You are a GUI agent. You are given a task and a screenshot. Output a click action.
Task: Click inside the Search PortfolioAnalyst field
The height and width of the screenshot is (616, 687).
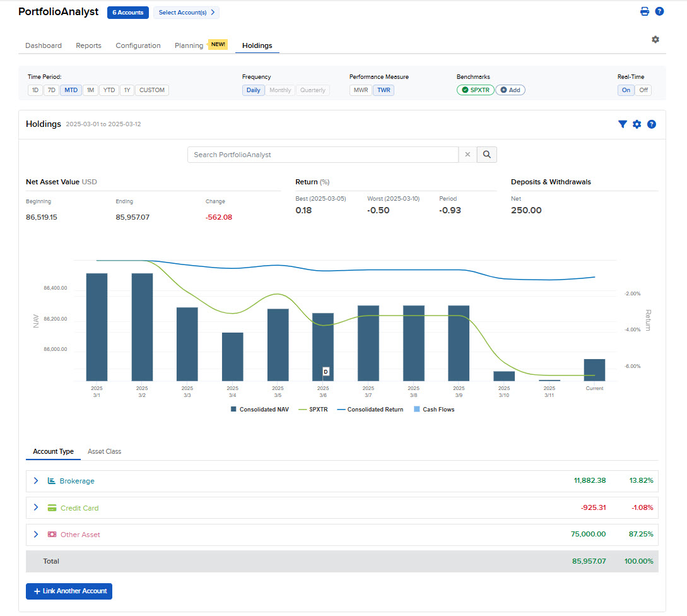tap(322, 154)
